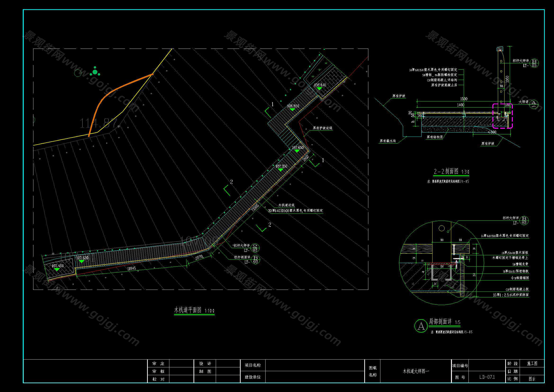Click the 108.640 elevation marker triangle
554x392 pixels.
(x=320, y=89)
